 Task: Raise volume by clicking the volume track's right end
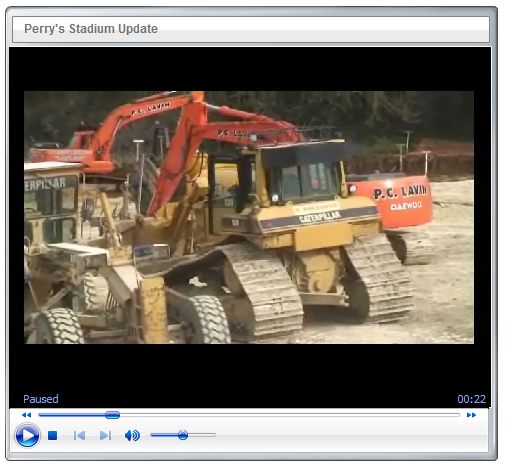pos(213,435)
